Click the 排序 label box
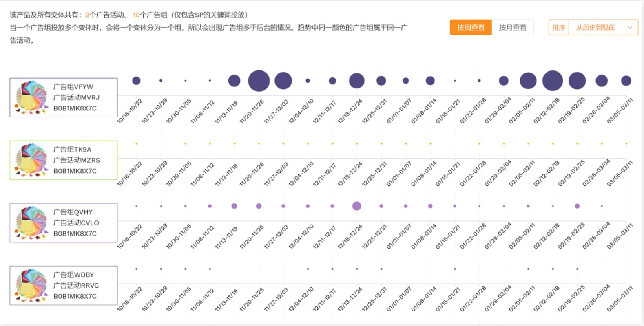Viewport: 644px width, 326px height. [558, 28]
